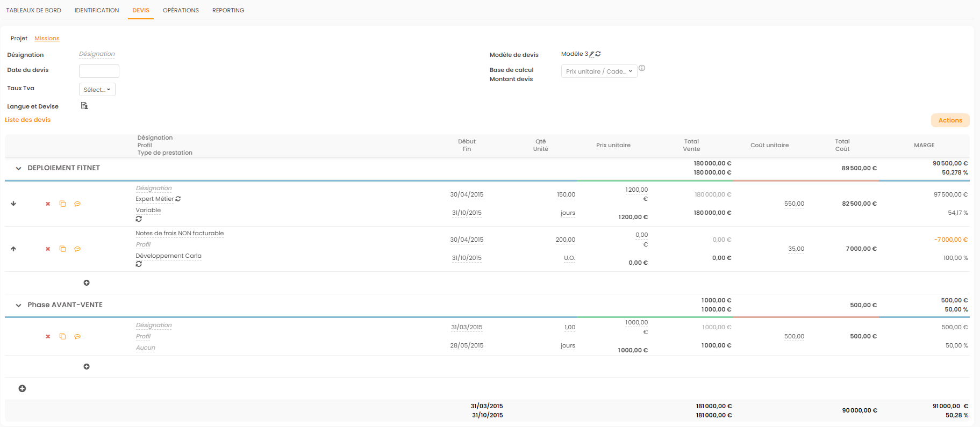Screen dimensions: 980x427
Task: Open the Missions link
Action: (x=47, y=39)
